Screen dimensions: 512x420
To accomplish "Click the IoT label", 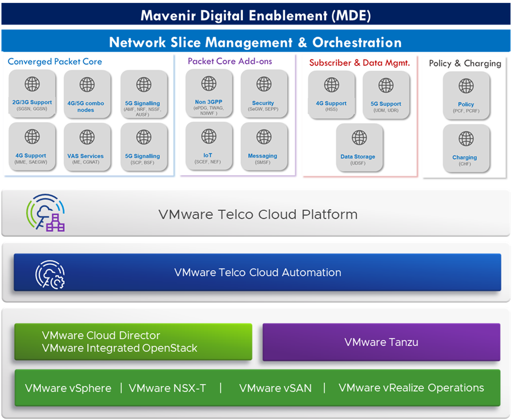I will [208, 156].
